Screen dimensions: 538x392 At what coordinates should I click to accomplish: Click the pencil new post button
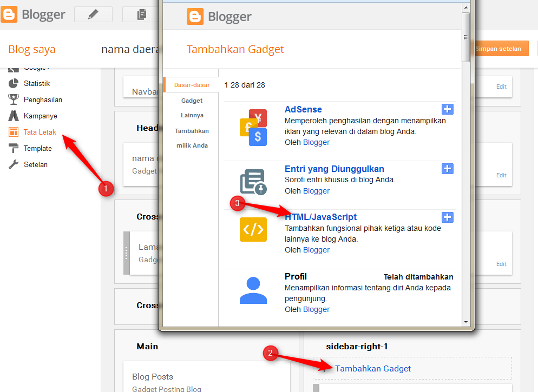(x=93, y=15)
